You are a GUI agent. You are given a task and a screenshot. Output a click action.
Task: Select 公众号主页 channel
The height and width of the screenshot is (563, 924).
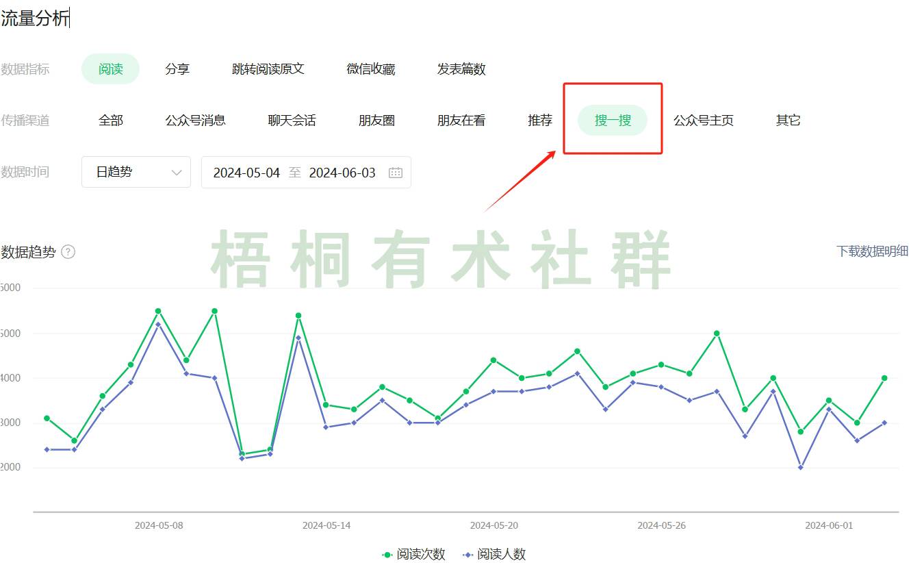pos(704,120)
